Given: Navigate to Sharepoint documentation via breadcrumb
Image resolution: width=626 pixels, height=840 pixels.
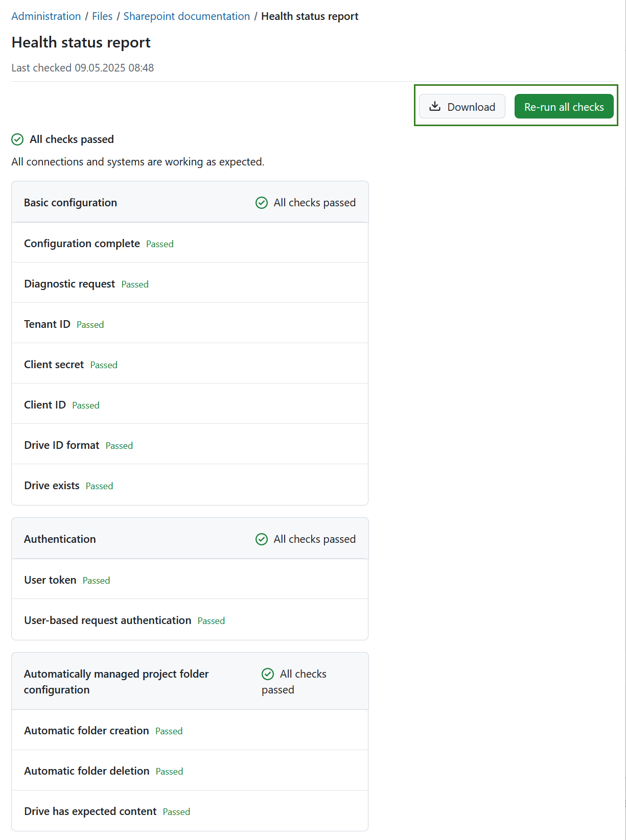Looking at the screenshot, I should pyautogui.click(x=186, y=16).
